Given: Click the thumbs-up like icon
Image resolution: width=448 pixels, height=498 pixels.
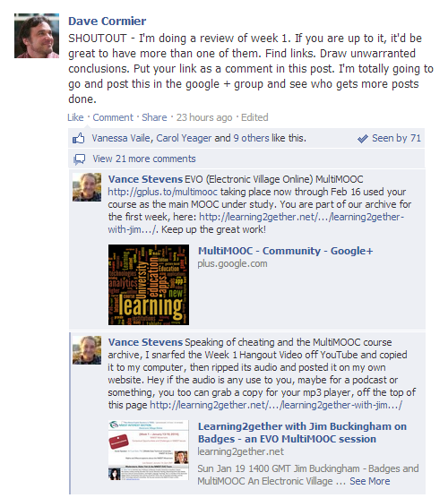Looking at the screenshot, I should pos(79,139).
